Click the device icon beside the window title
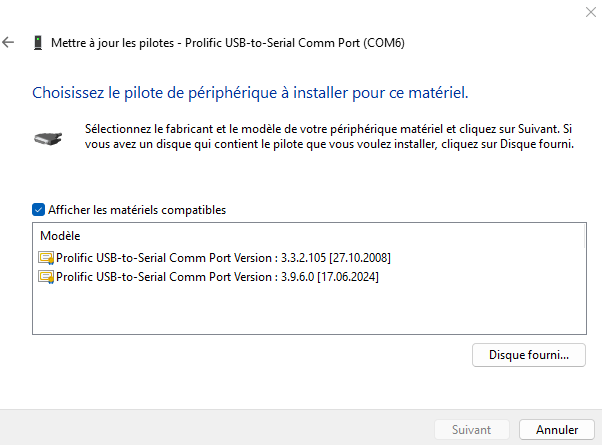Viewport: 602px width, 445px height. click(x=38, y=43)
